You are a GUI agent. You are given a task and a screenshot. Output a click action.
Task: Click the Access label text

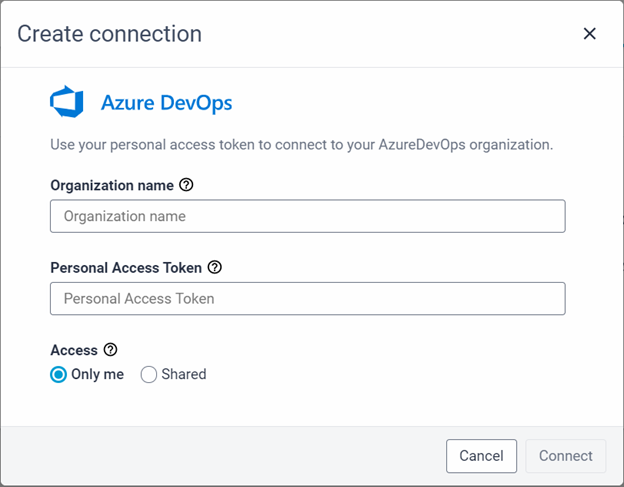point(74,350)
